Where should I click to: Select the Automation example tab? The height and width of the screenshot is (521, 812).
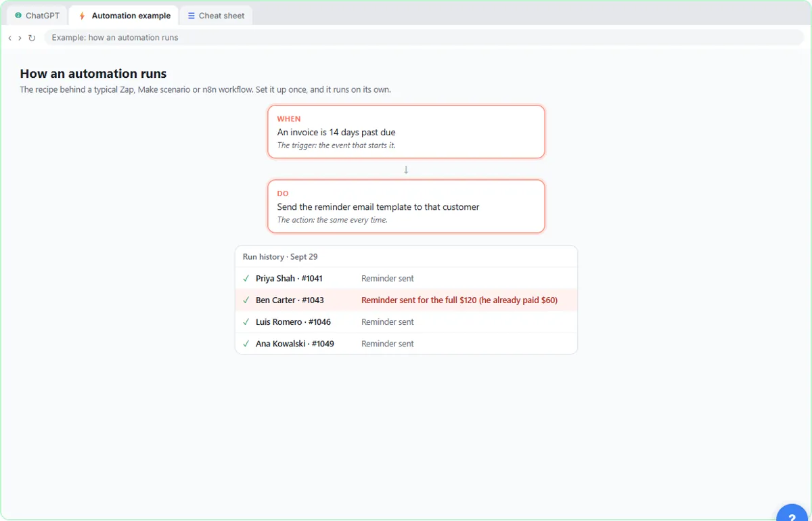[125, 16]
